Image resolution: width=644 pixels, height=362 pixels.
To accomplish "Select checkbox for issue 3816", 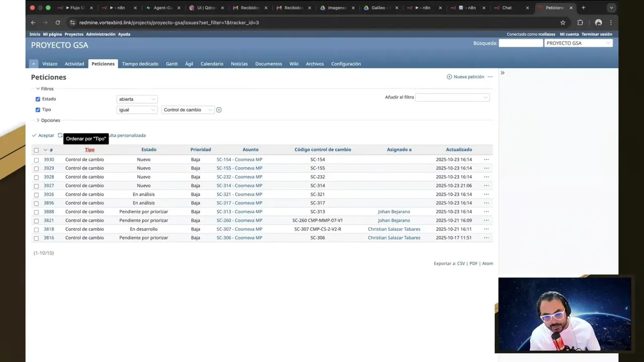I will [36, 238].
